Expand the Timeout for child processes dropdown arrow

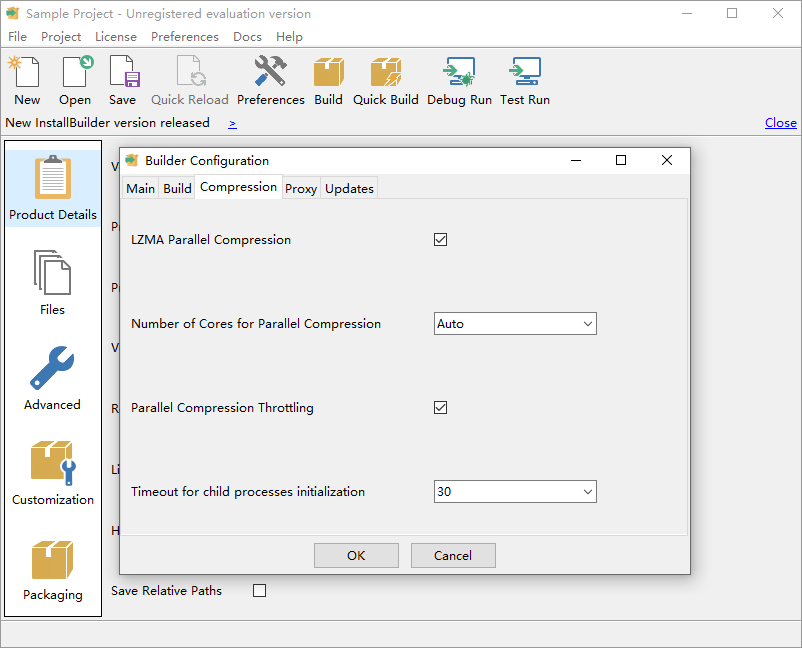[x=588, y=491]
